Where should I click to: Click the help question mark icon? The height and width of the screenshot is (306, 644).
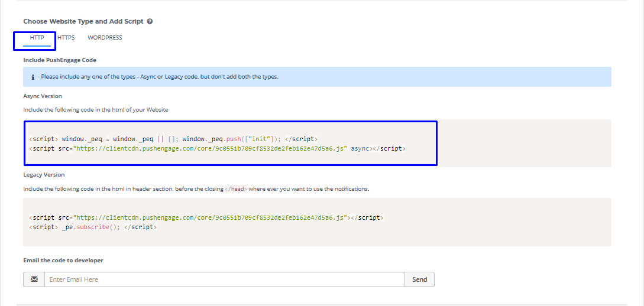150,21
